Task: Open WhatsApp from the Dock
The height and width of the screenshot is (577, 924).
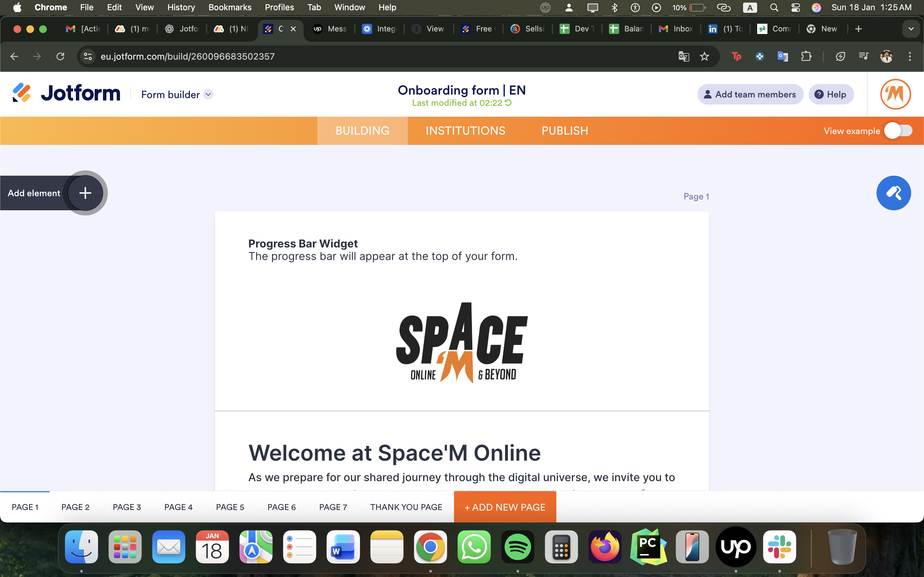Action: pyautogui.click(x=474, y=547)
